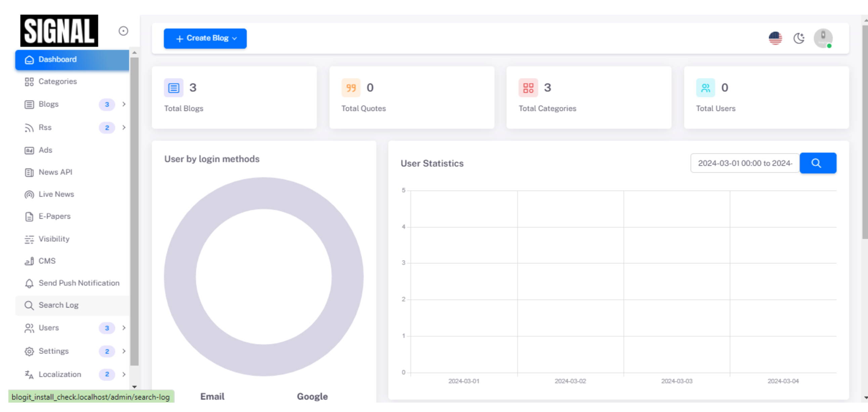
Task: Open Live News in sidebar
Action: click(x=56, y=194)
